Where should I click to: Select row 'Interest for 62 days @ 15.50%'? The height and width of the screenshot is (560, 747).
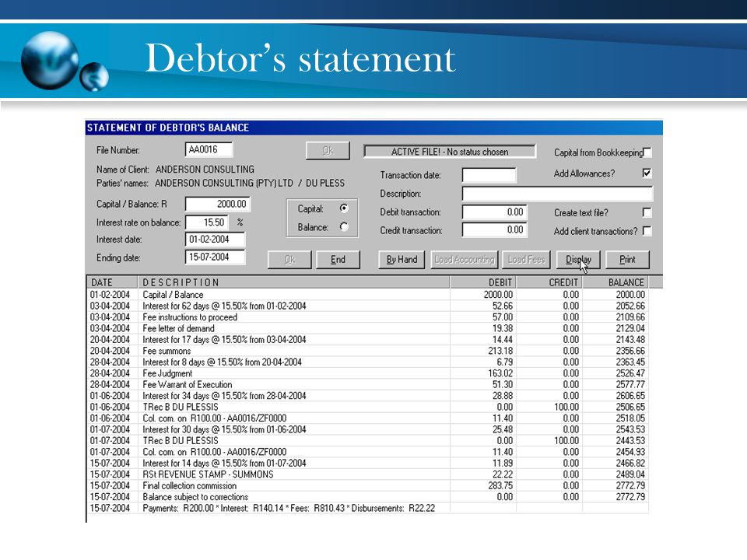pyautogui.click(x=368, y=306)
